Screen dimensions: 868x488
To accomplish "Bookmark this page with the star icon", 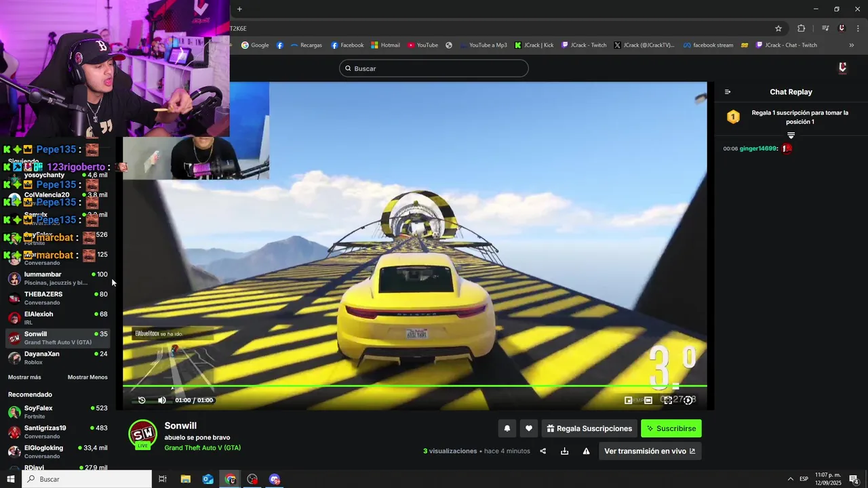I will tap(778, 28).
